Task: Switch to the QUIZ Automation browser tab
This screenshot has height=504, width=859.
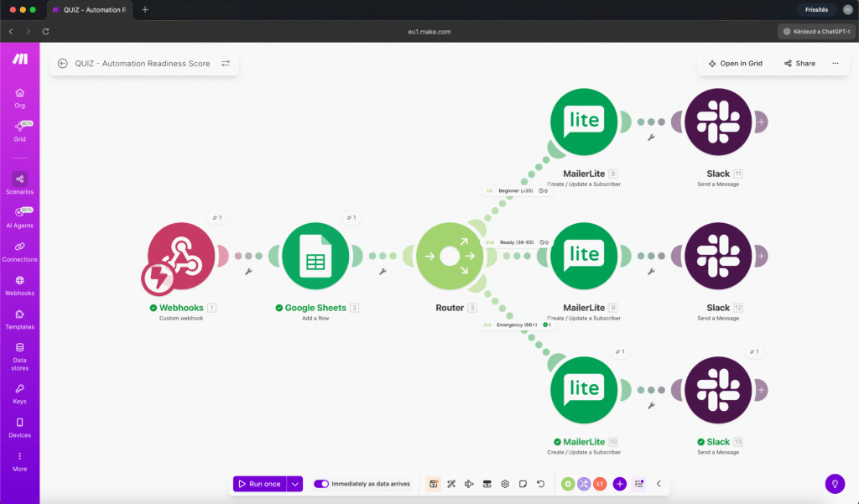Action: tap(92, 11)
